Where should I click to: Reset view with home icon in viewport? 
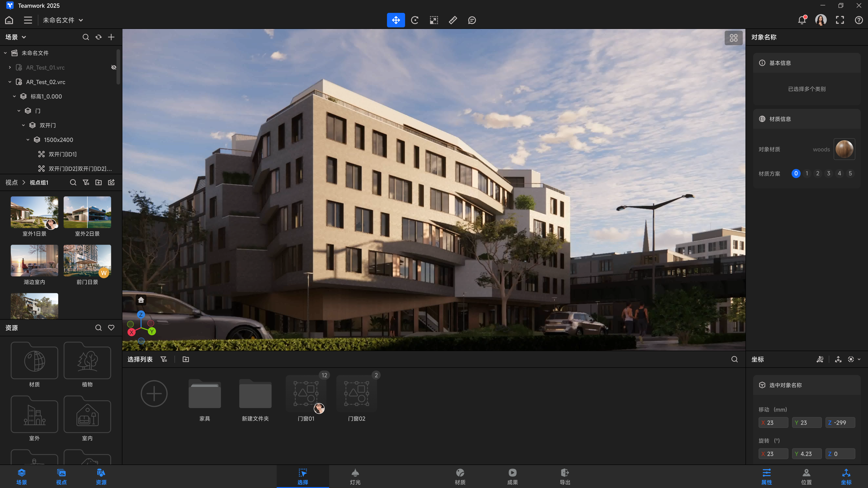[x=141, y=300]
